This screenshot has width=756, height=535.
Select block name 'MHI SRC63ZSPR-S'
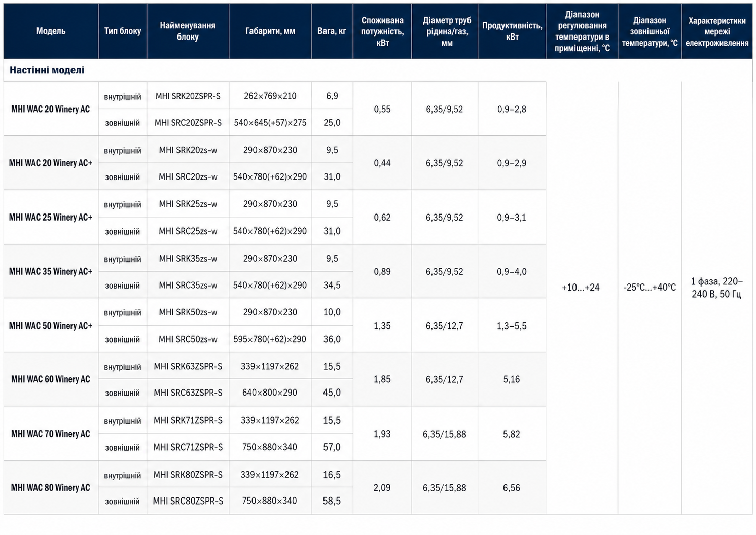tap(188, 393)
